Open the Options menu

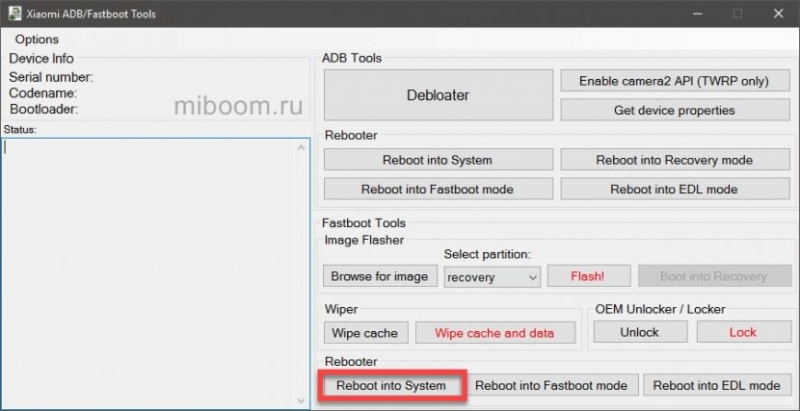click(37, 39)
